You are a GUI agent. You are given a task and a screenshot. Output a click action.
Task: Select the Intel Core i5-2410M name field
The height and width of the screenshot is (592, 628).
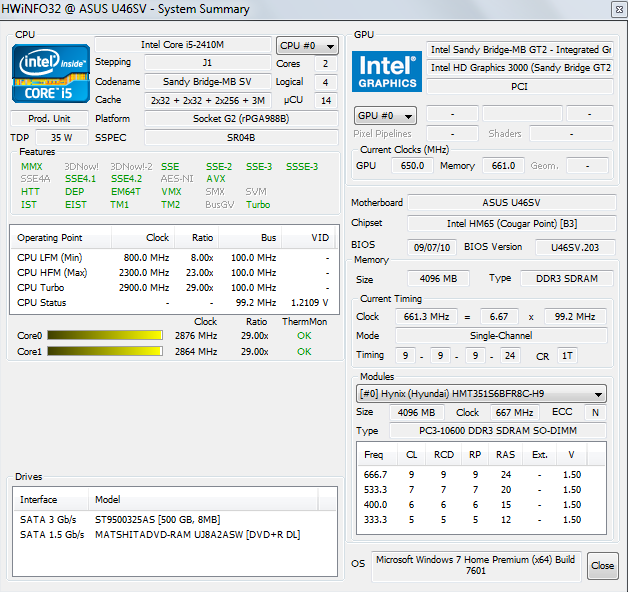click(183, 44)
